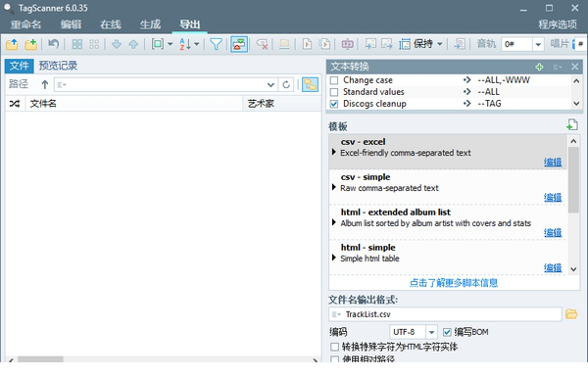Click the refresh path icon

(x=286, y=84)
